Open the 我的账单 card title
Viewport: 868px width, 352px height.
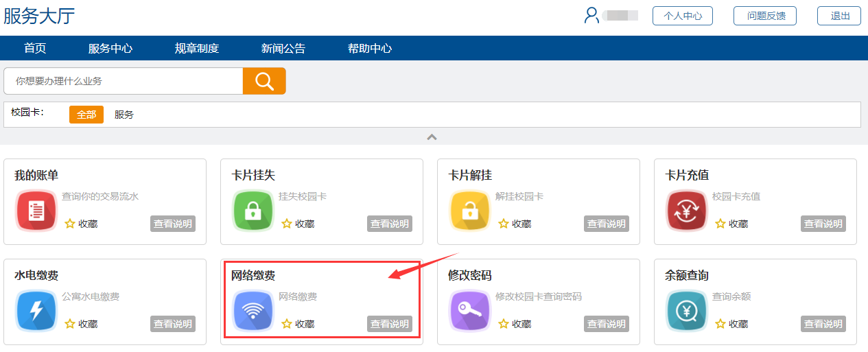[36, 176]
